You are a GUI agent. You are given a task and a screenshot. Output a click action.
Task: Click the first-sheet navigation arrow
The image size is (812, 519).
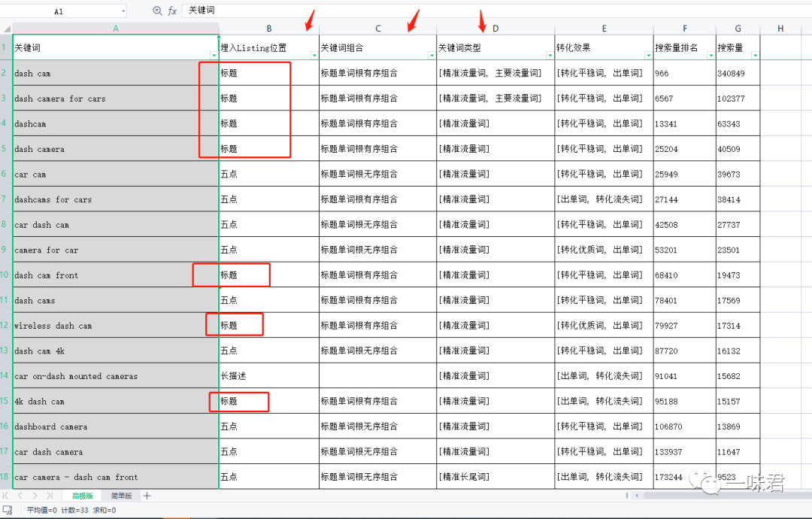pos(6,496)
